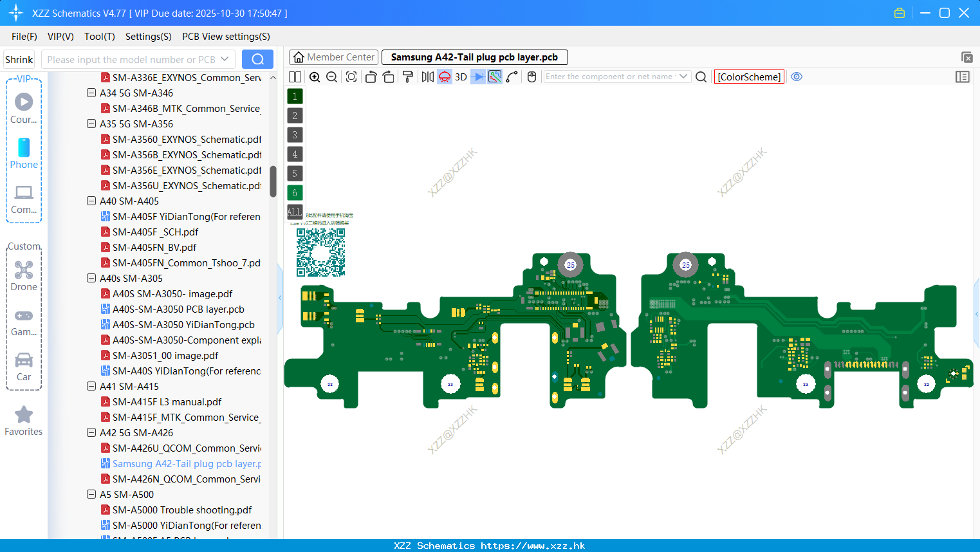Switch to the Member Center tab
Image resolution: width=980 pixels, height=552 pixels.
[334, 57]
